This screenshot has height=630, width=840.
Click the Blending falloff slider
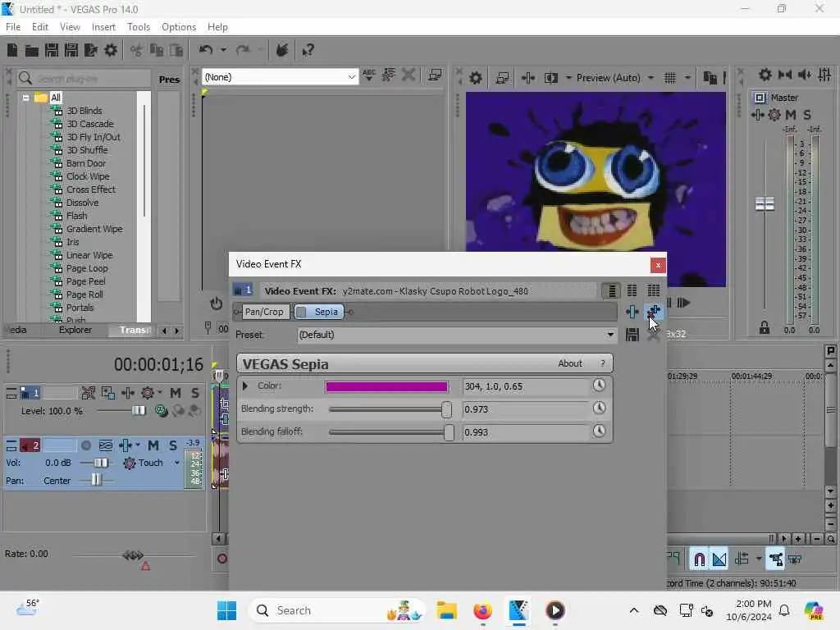pos(391,432)
